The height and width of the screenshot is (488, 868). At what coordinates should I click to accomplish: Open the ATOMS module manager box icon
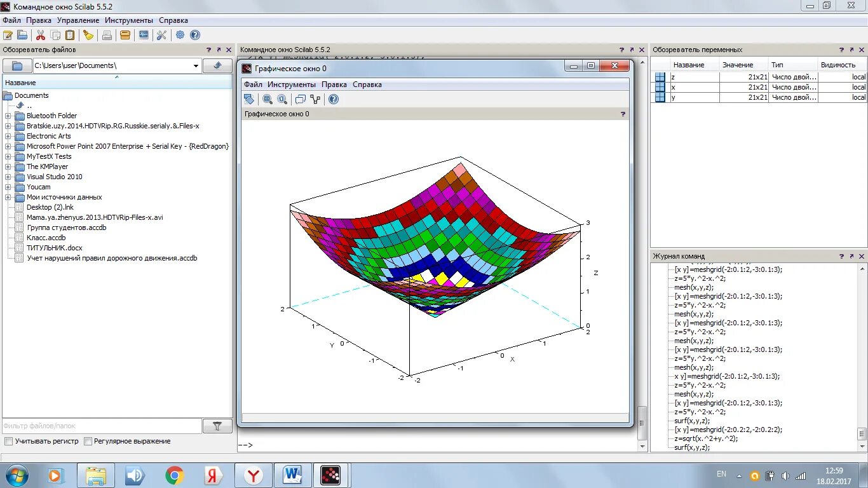(125, 35)
